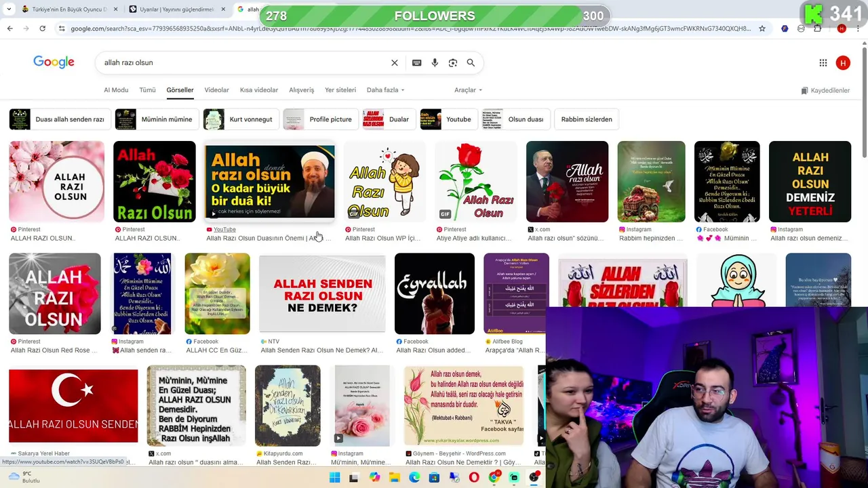Viewport: 868px width, 488px height.
Task: Submit search with the magnifier icon
Action: click(471, 62)
